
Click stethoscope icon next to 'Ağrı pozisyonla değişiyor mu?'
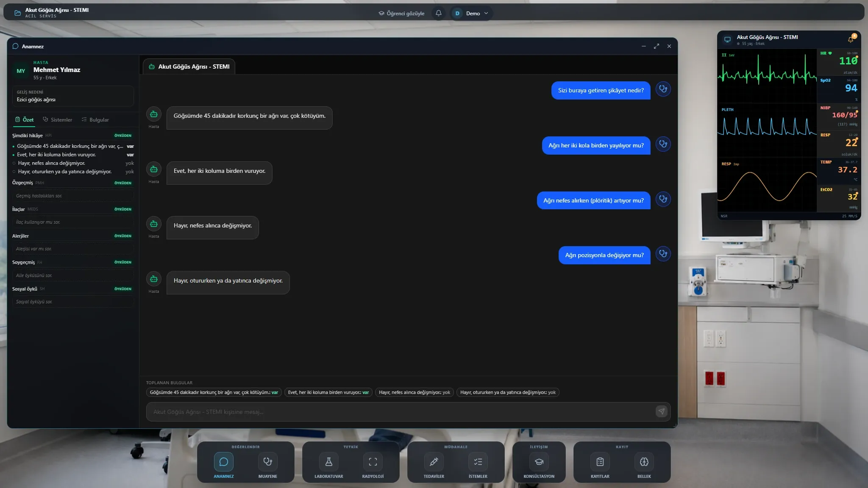click(663, 254)
